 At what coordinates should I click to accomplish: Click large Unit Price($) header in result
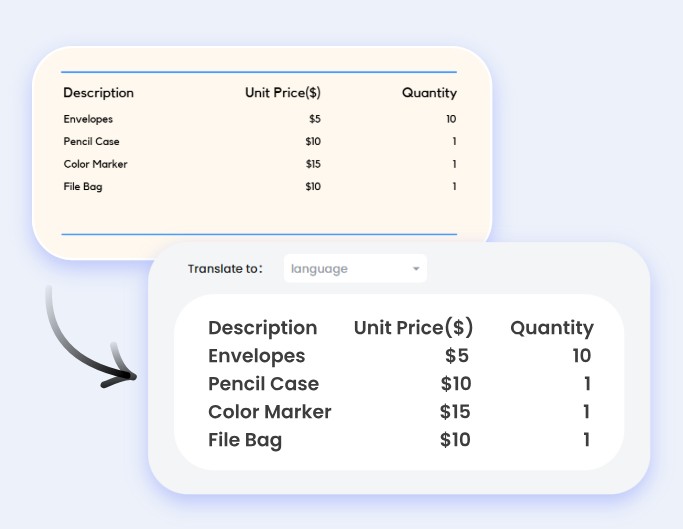click(413, 328)
